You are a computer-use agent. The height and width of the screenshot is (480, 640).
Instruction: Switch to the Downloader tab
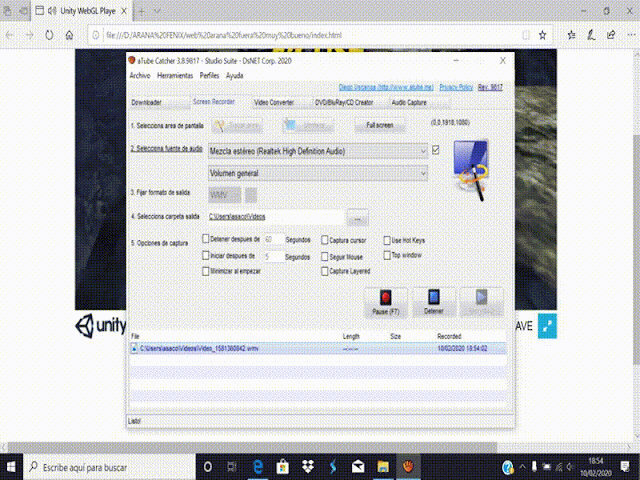coord(159,102)
